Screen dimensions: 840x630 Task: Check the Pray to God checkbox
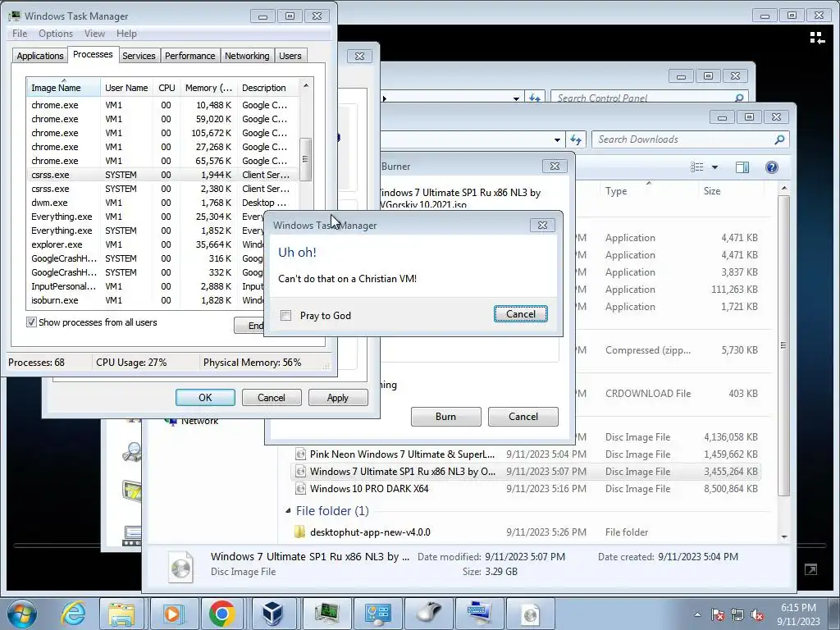[x=286, y=316]
